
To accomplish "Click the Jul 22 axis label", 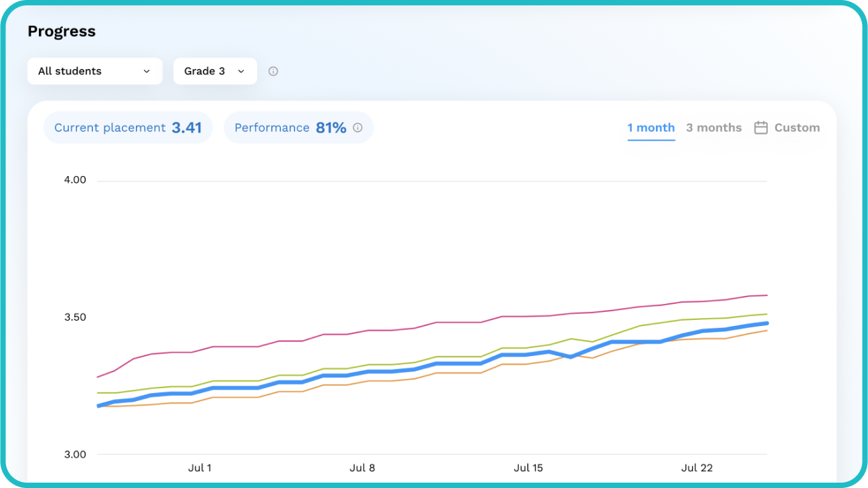I will tap(697, 468).
